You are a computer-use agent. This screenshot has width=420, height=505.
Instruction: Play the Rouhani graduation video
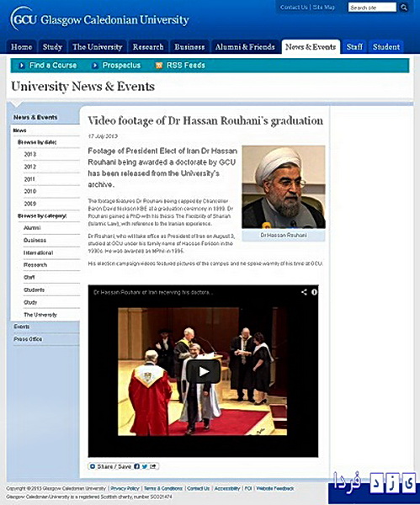click(x=203, y=371)
